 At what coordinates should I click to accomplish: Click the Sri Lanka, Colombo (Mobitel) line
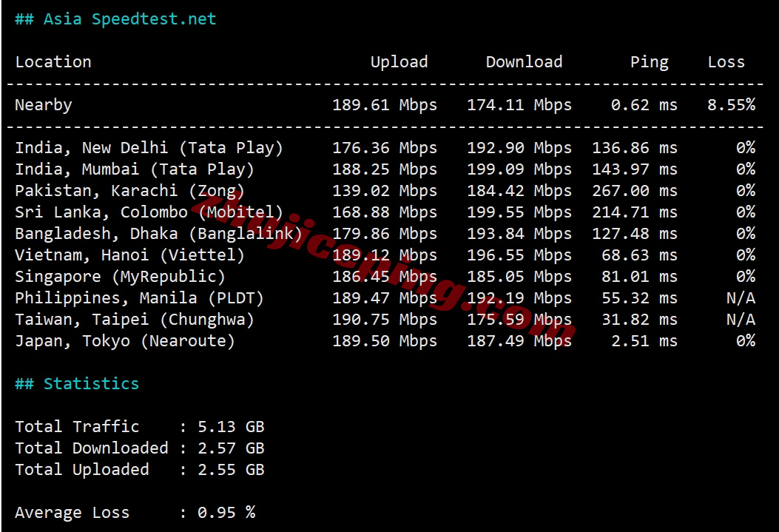149,212
